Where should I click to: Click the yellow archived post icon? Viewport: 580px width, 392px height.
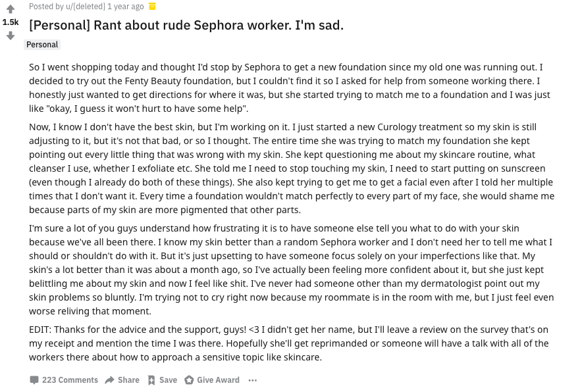click(x=152, y=7)
